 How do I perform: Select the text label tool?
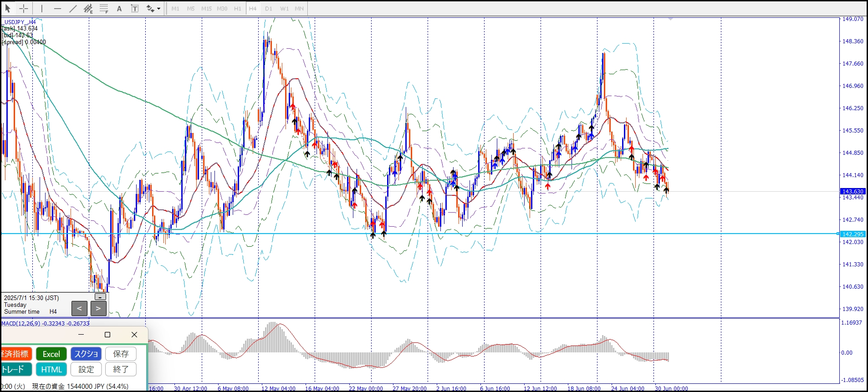pos(135,8)
